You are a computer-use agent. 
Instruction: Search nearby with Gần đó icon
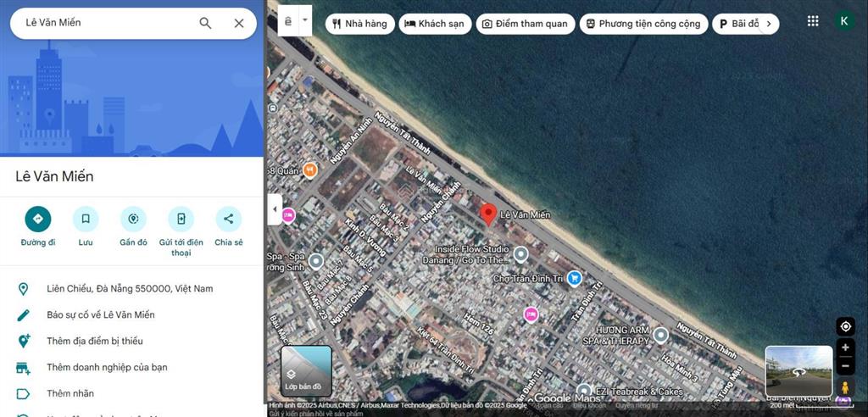pos(133,220)
